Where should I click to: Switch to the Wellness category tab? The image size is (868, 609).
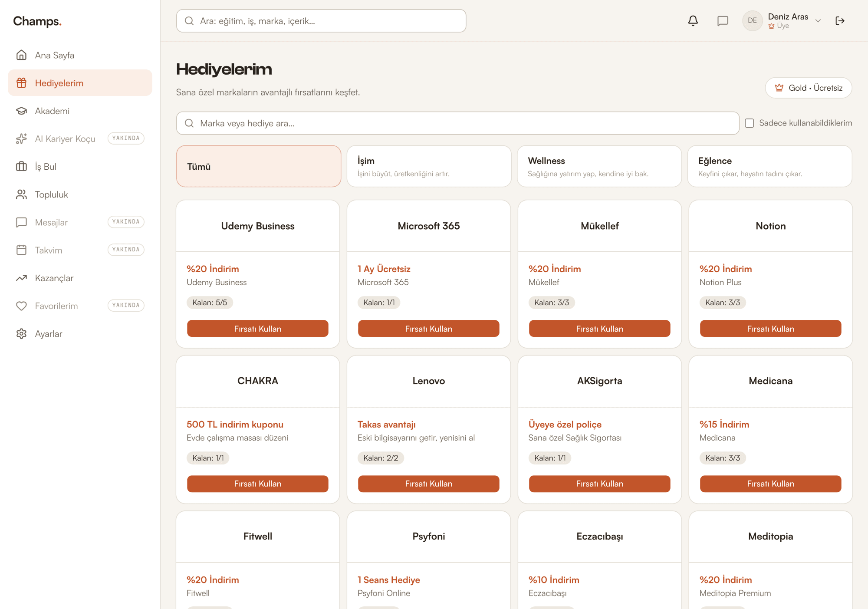pyautogui.click(x=599, y=166)
